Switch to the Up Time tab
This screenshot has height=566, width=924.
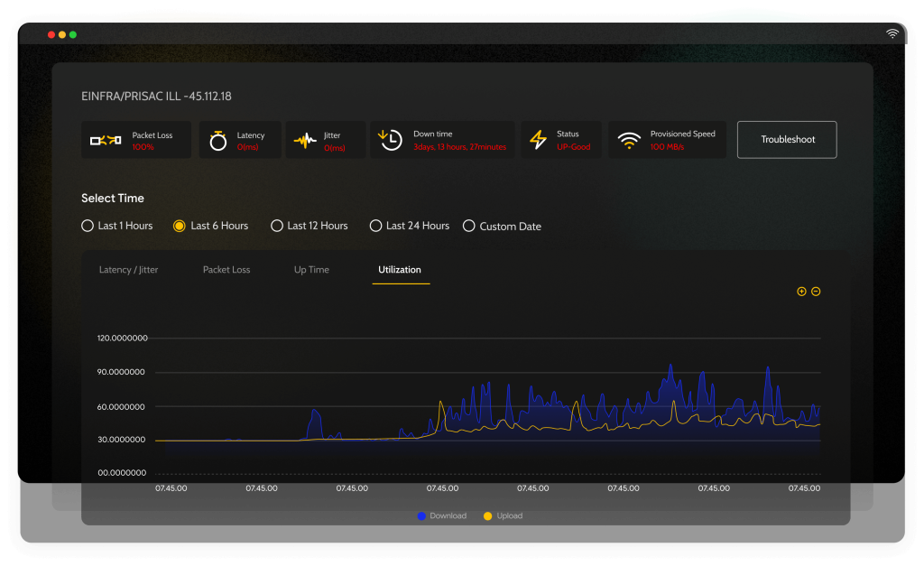tap(311, 269)
